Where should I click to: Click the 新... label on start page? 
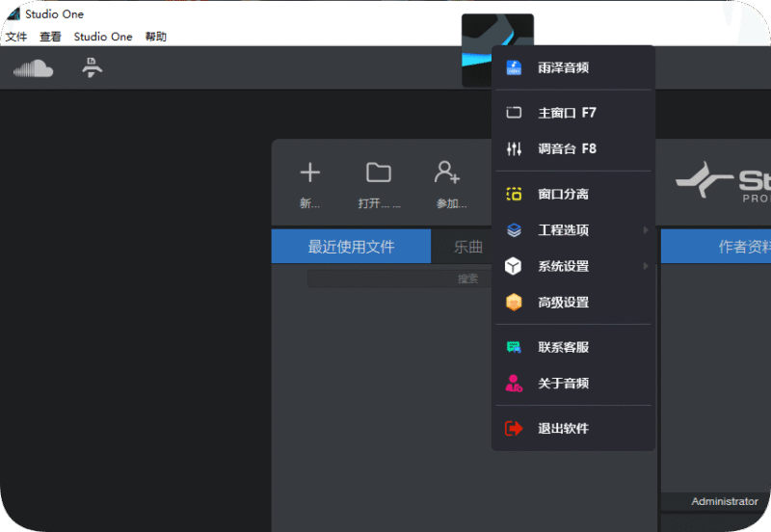[x=309, y=203]
